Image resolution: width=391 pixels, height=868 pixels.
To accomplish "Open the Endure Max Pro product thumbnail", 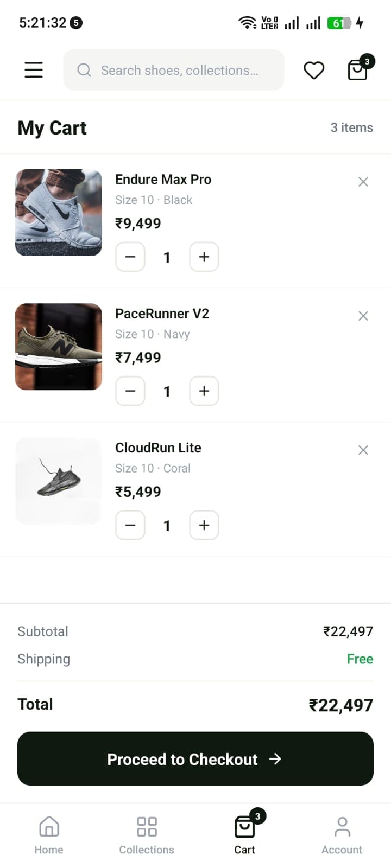I will tap(59, 213).
